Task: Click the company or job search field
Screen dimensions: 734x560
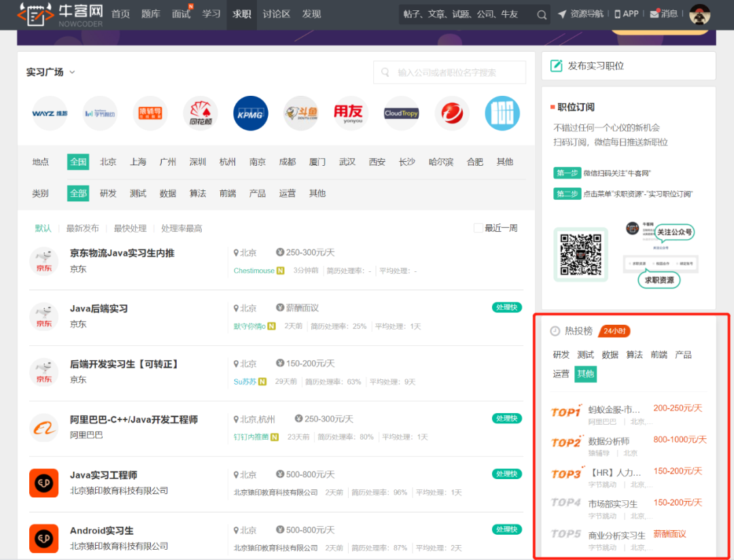Action: 449,73
